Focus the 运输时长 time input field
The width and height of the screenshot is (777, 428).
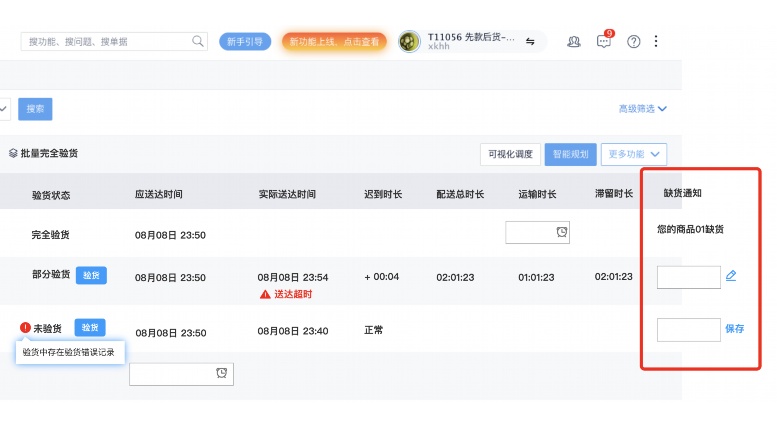pos(538,232)
